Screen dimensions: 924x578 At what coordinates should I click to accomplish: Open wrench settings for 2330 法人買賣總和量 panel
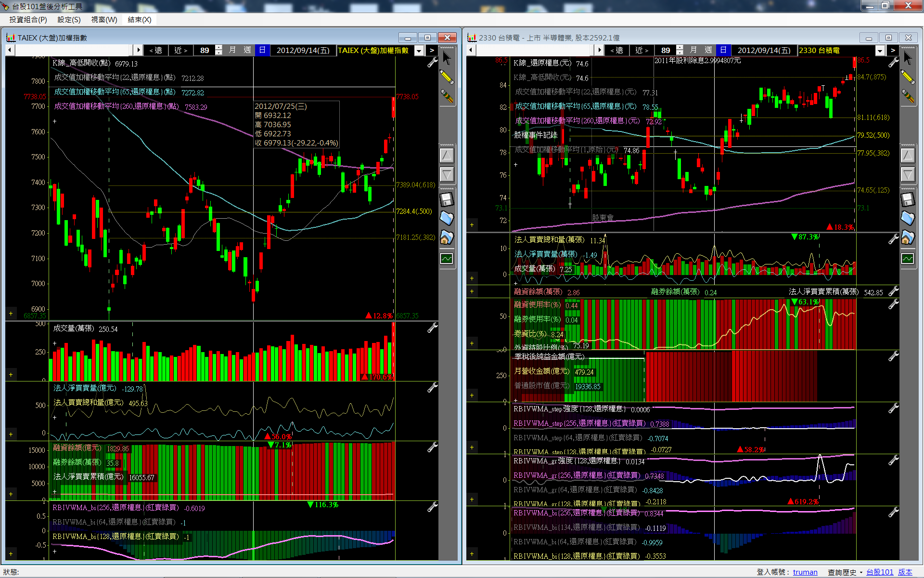click(x=893, y=239)
